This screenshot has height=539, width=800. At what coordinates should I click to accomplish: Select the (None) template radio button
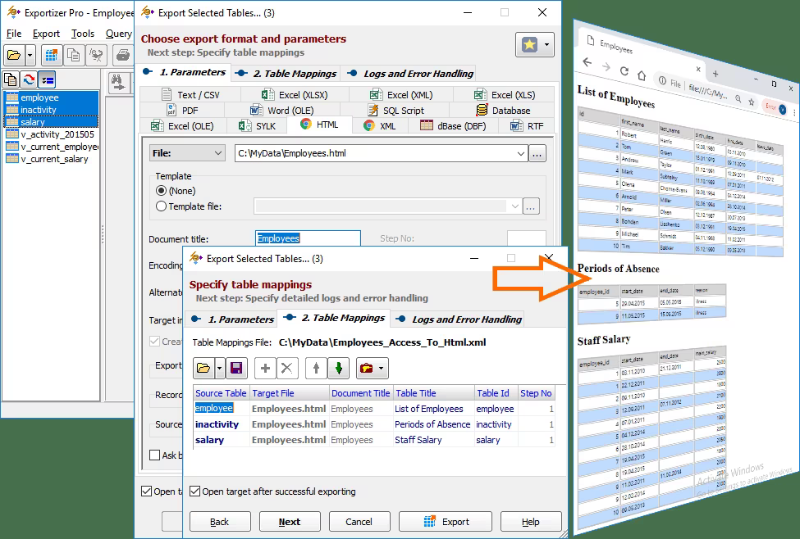pos(161,190)
